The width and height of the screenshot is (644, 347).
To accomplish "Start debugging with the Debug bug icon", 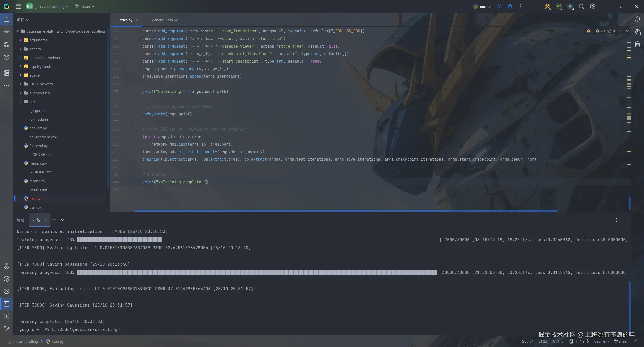I will pyautogui.click(x=510, y=7).
